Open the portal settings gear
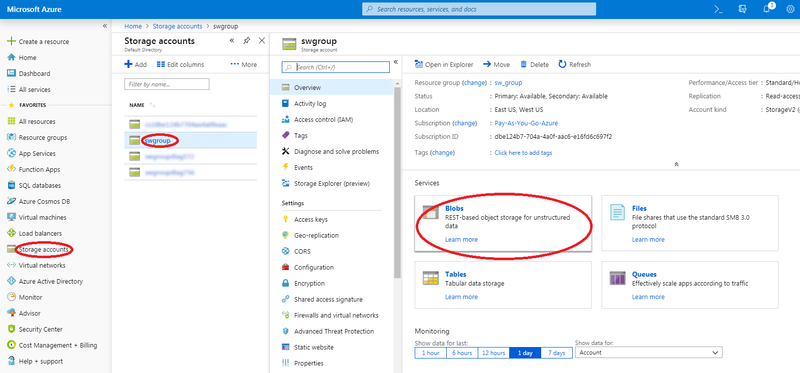Viewport: 800px width, 373px height. pyautogui.click(x=790, y=9)
